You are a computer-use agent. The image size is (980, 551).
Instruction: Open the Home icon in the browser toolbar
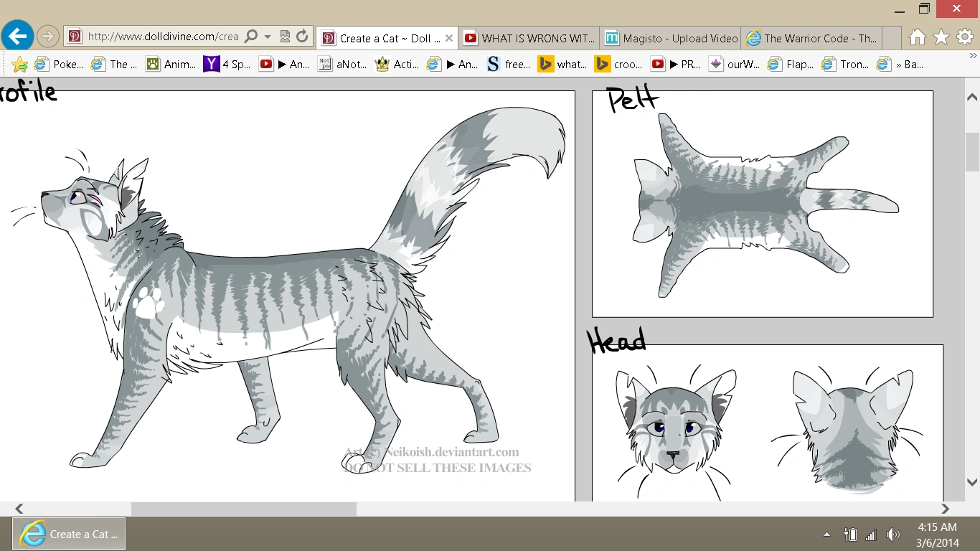tap(917, 37)
